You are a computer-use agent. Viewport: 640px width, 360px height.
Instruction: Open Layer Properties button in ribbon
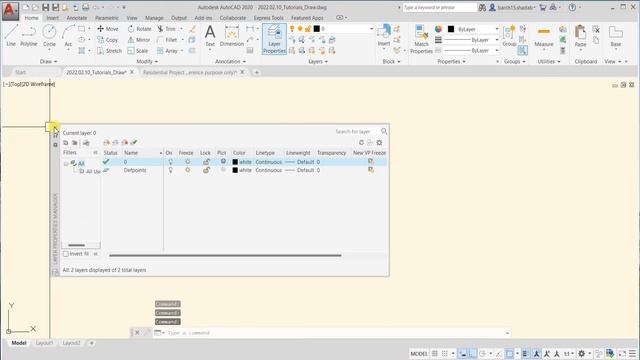coord(274,39)
